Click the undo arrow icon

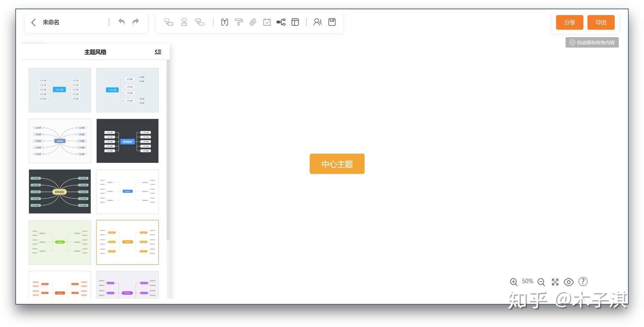coord(121,22)
